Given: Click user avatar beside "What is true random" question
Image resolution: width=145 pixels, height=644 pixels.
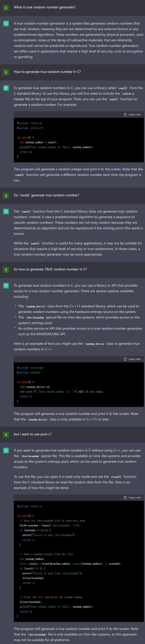Looking at the screenshot, I should 6,8.
